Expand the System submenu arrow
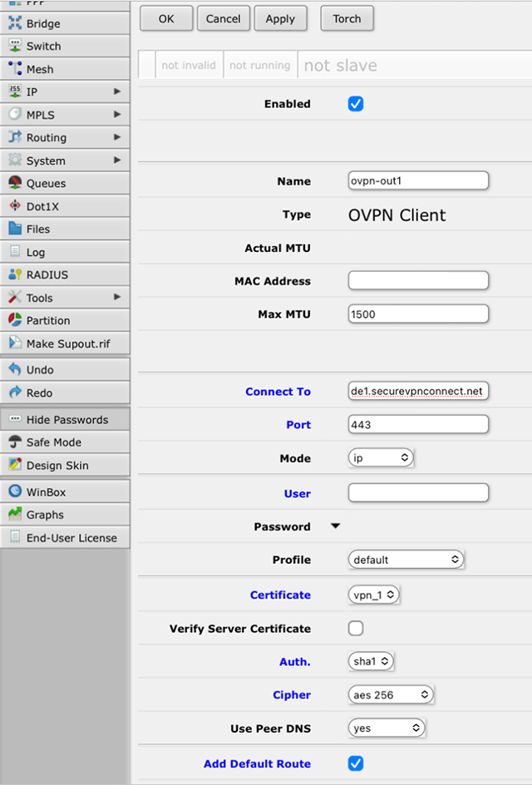 [117, 160]
